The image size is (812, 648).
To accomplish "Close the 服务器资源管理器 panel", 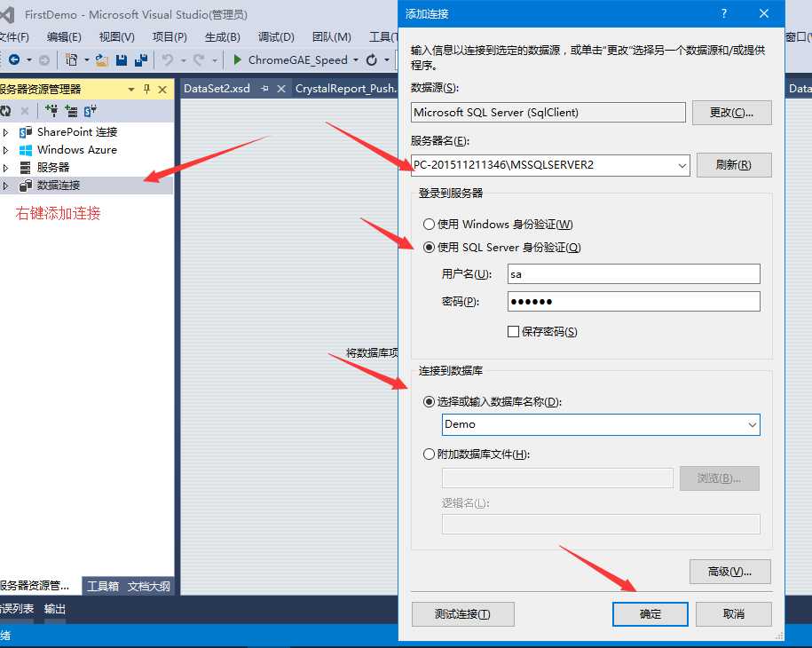I will pyautogui.click(x=162, y=89).
